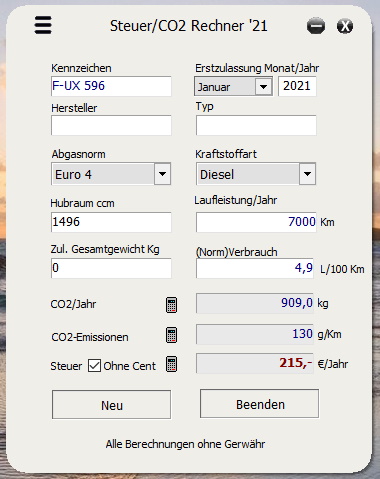The height and width of the screenshot is (479, 380).
Task: Click the Erstzulassung year field showing 2021
Action: (x=297, y=86)
